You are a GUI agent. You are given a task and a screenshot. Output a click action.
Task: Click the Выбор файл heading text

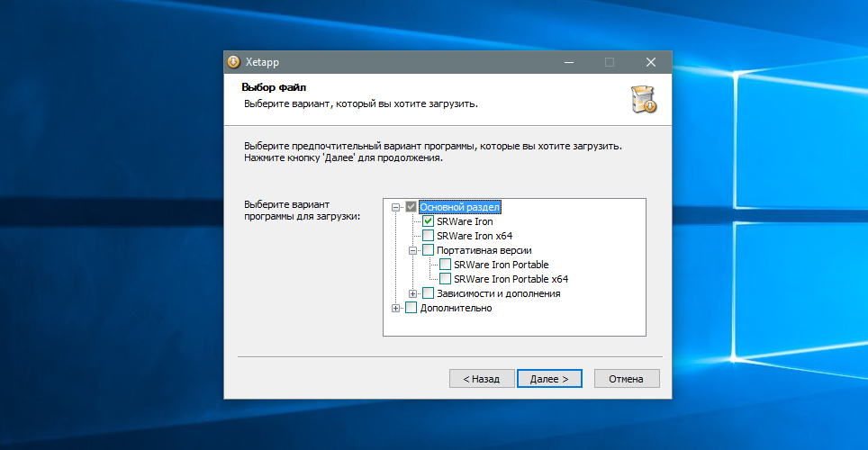pos(274,87)
